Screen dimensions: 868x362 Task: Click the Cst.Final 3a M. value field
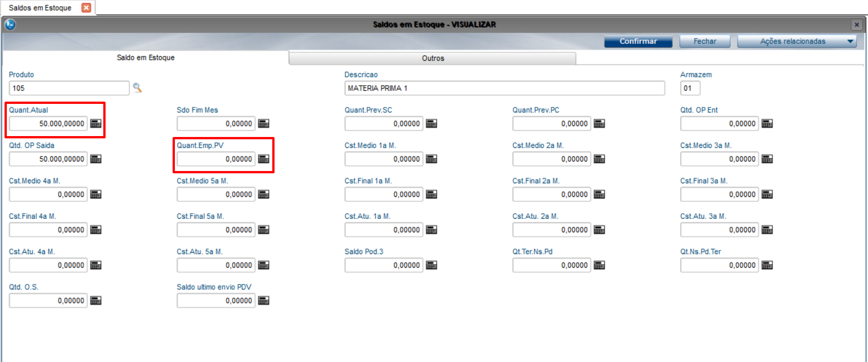coord(719,194)
